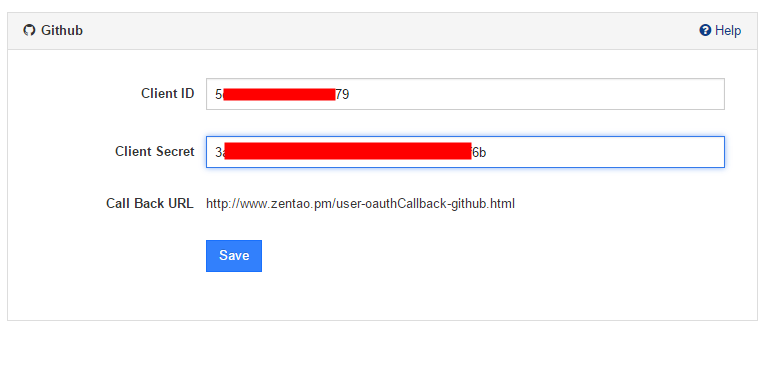Click the red redaction bar in Client ID
This screenshot has height=368, width=770.
(279, 94)
